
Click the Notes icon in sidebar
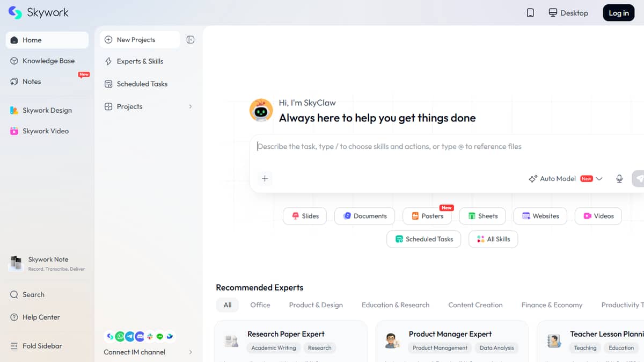point(14,82)
